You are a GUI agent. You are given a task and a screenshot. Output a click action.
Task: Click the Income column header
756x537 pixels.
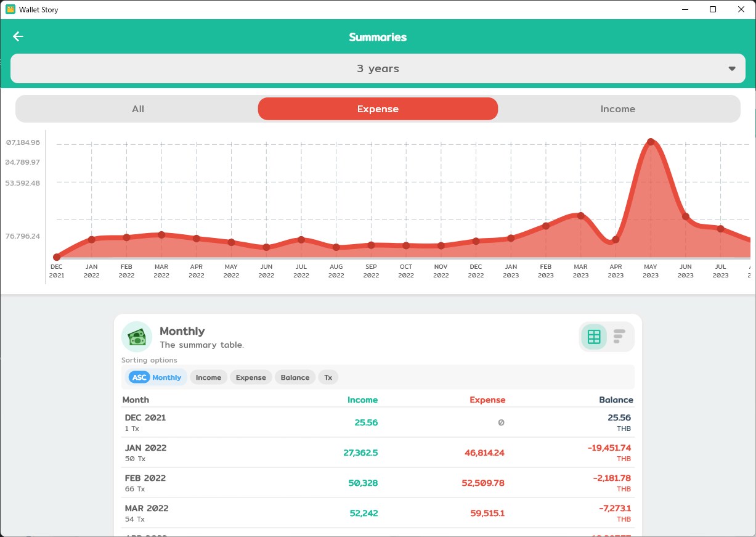tap(362, 400)
